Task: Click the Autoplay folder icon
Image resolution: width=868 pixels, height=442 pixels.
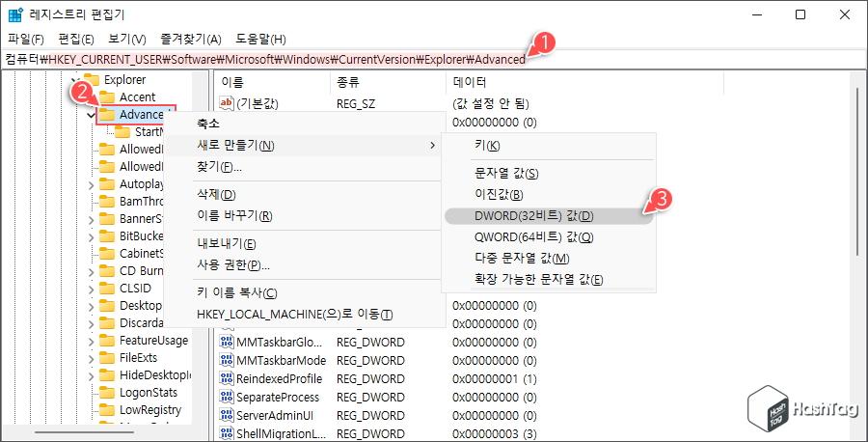Action: (107, 184)
